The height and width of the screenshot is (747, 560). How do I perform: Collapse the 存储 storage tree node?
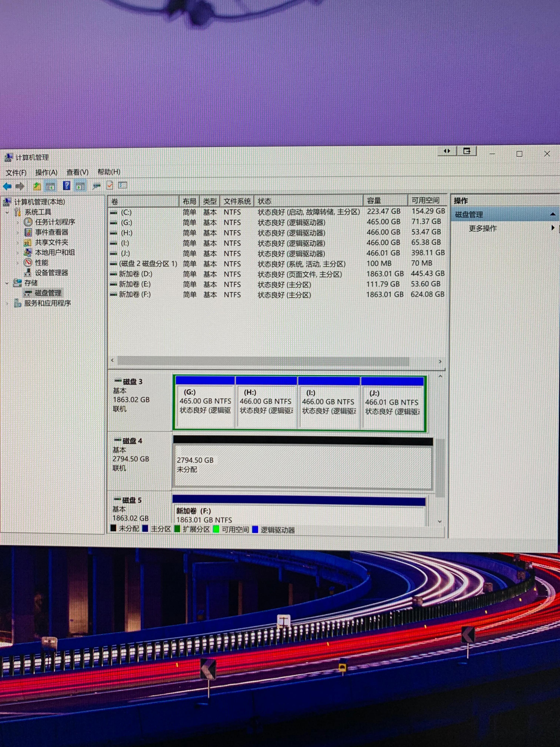(x=7, y=283)
